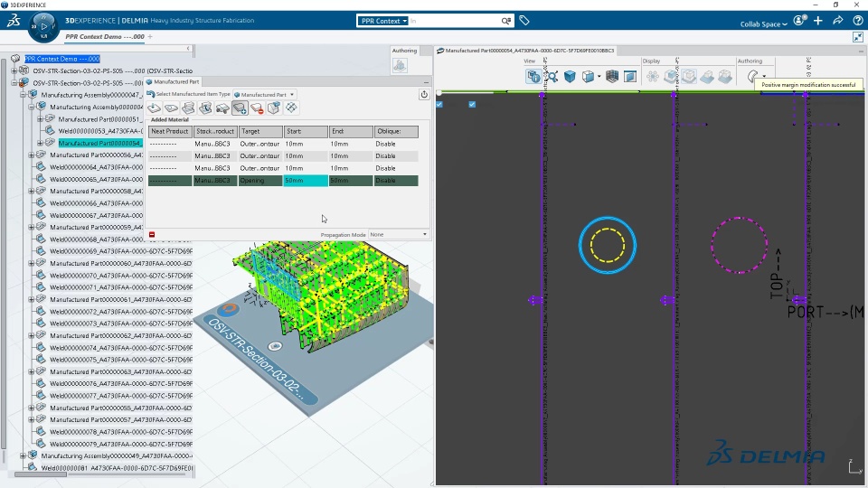Click the diamond pattern icon in dialog toolbar
This screenshot has height=488, width=868.
pyautogui.click(x=291, y=108)
